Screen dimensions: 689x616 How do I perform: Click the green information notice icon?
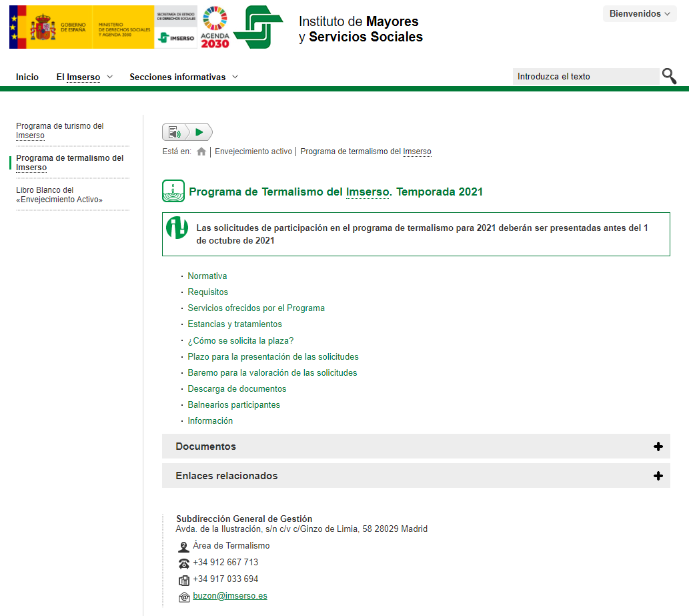click(x=177, y=228)
